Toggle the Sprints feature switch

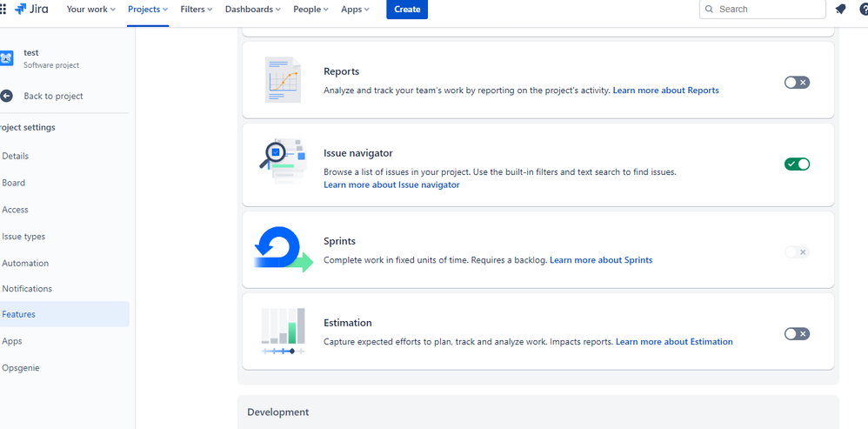pos(797,251)
